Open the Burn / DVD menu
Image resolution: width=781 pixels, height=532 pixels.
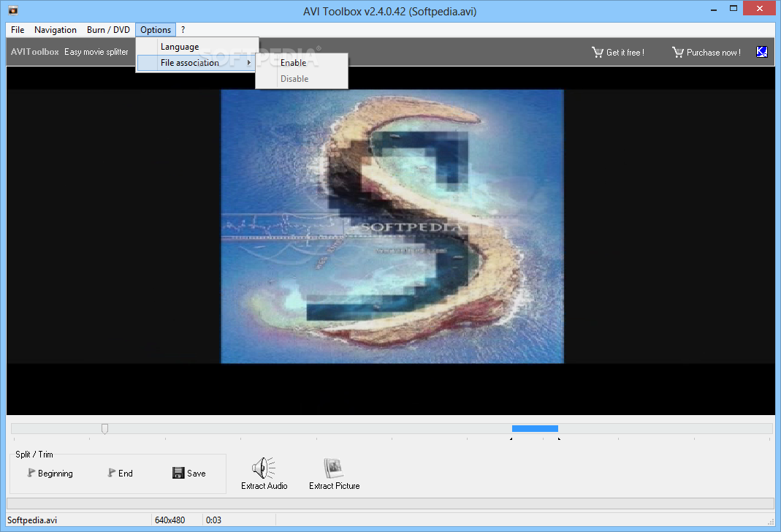point(108,30)
